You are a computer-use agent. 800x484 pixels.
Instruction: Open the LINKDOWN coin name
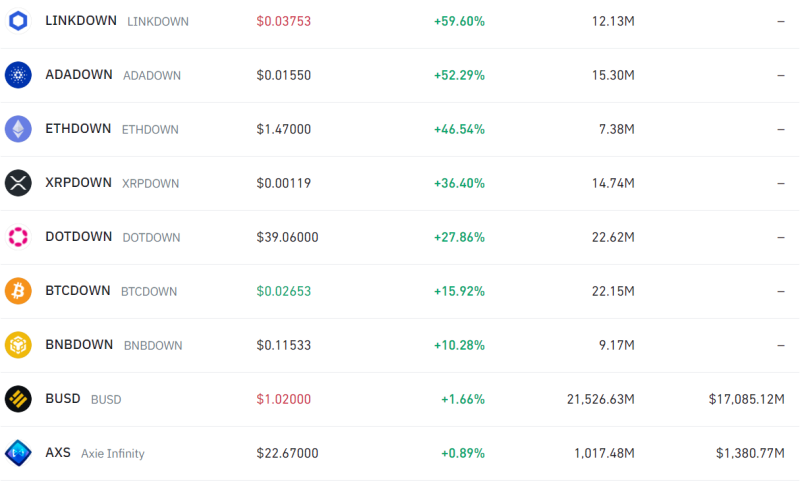tap(81, 21)
